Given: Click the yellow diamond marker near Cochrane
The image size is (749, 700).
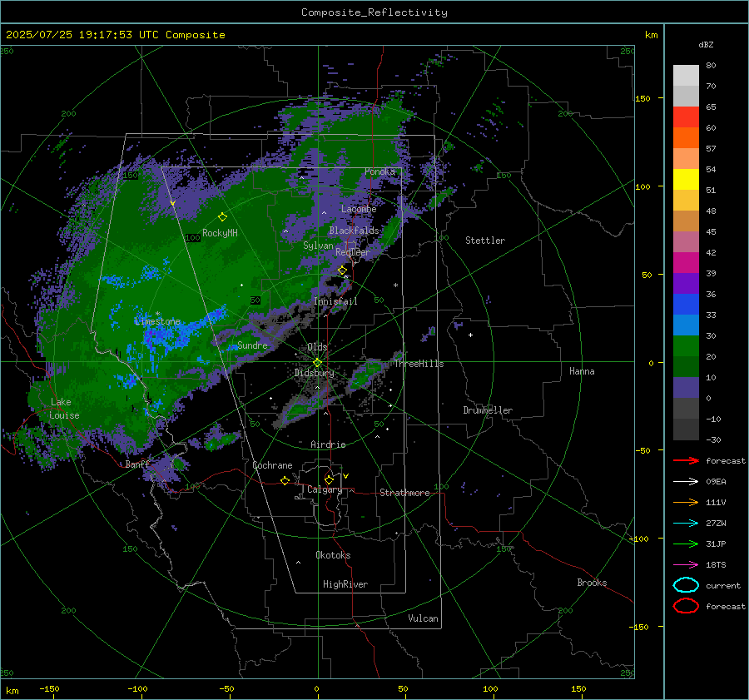Looking at the screenshot, I should (x=285, y=480).
